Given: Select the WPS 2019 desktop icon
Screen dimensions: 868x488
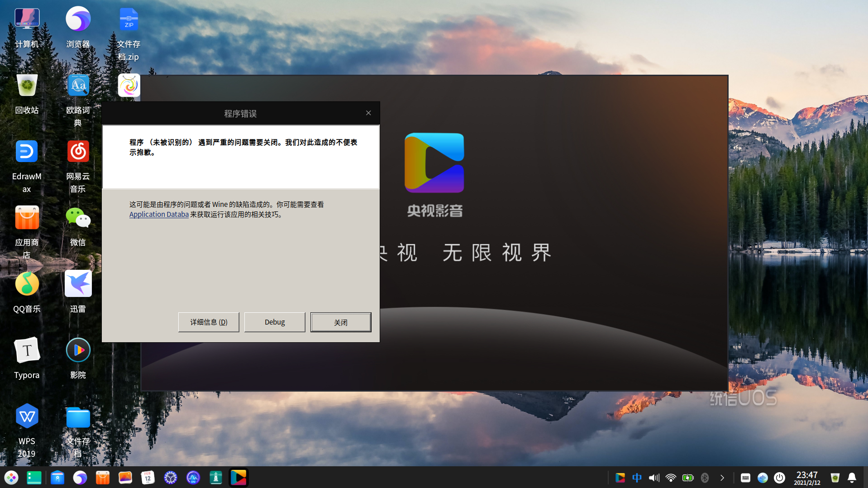Looking at the screenshot, I should pyautogui.click(x=27, y=431).
